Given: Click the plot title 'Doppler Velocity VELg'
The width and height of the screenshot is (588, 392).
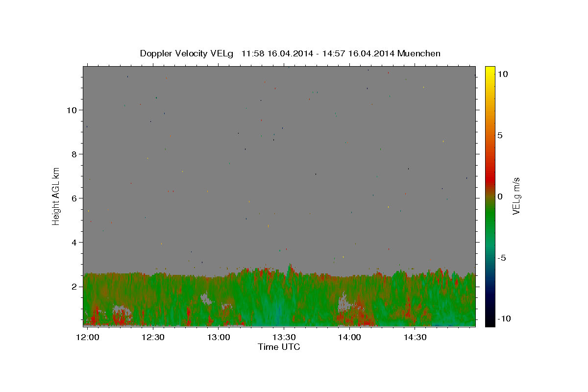Looking at the screenshot, I should (x=187, y=53).
